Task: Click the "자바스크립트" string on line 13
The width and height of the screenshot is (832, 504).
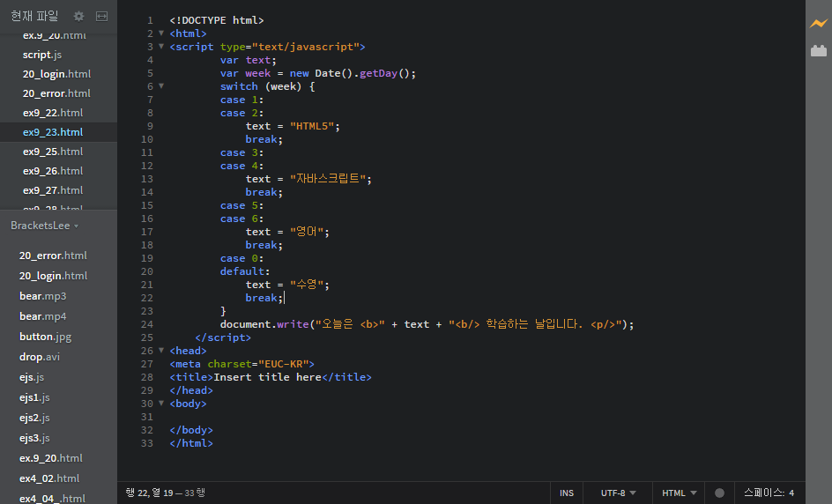Action: coord(327,179)
